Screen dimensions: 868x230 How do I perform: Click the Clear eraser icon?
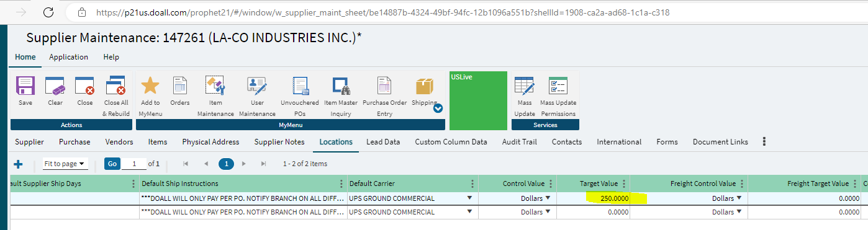pyautogui.click(x=55, y=86)
